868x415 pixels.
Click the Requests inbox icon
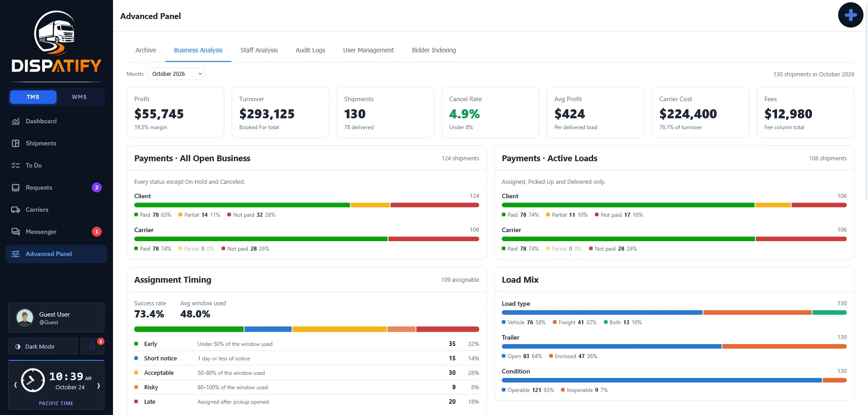point(16,188)
